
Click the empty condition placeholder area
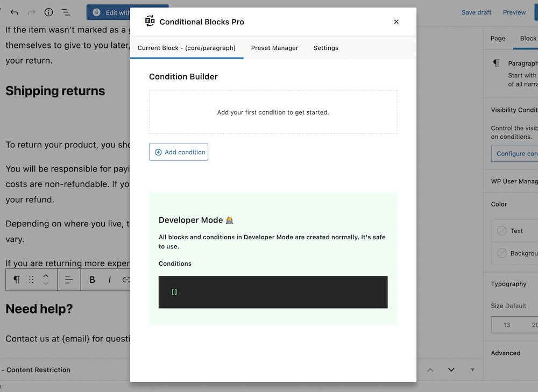pos(273,112)
